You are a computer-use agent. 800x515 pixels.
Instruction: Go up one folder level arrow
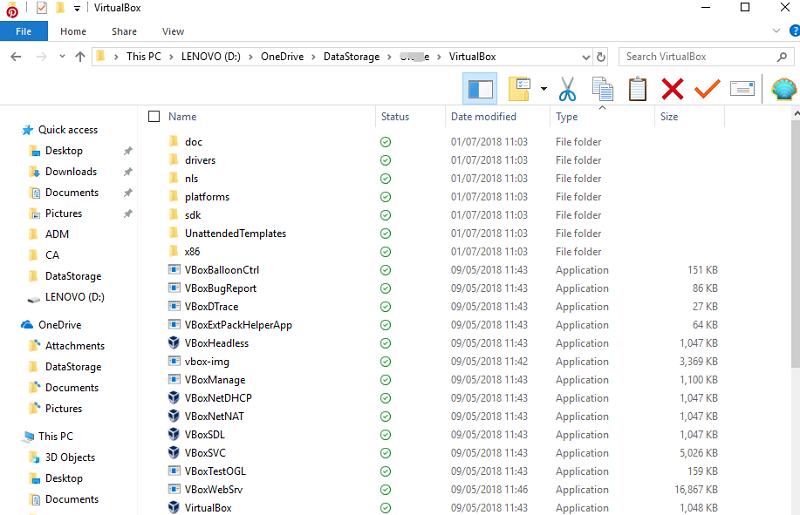pos(80,57)
